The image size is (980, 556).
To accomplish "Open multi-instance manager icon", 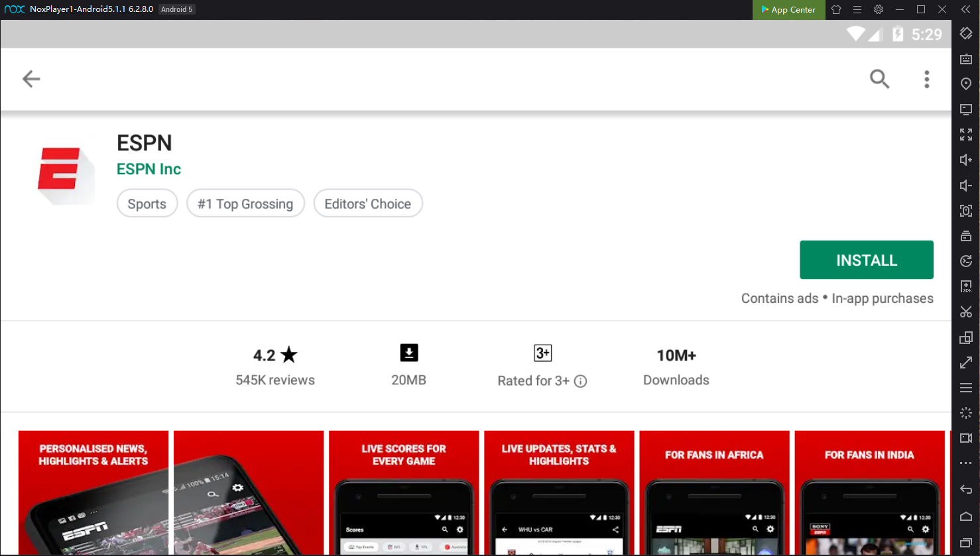I will [966, 337].
